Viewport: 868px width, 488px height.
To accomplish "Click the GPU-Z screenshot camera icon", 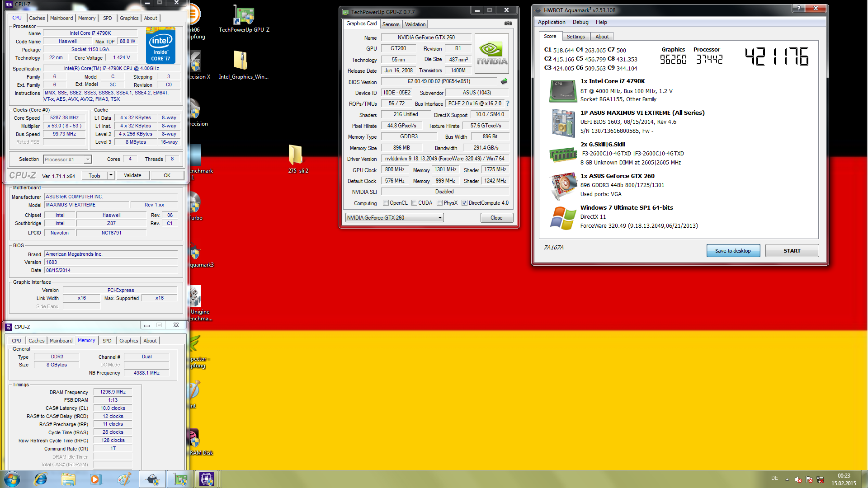I will 508,23.
